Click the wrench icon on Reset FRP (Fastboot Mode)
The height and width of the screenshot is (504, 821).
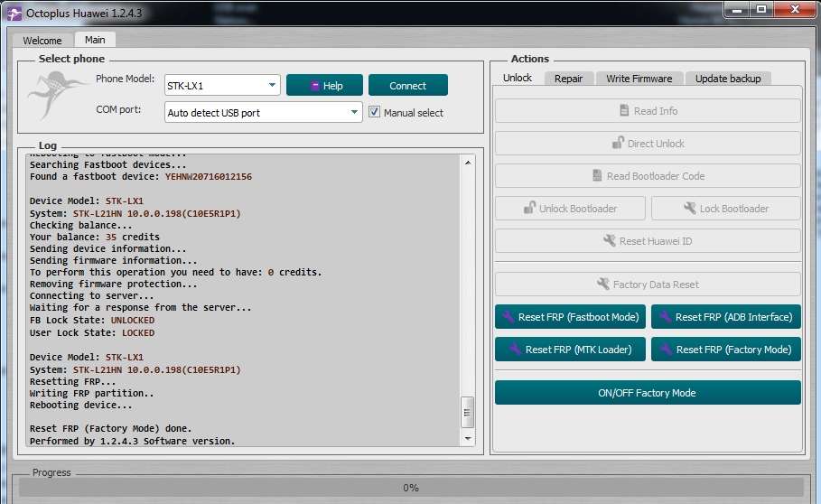tap(508, 317)
